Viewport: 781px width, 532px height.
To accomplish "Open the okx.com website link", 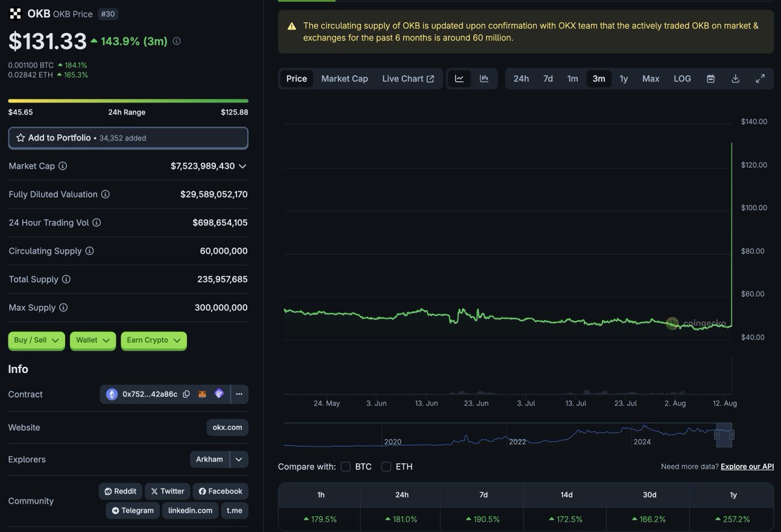I will tap(227, 428).
